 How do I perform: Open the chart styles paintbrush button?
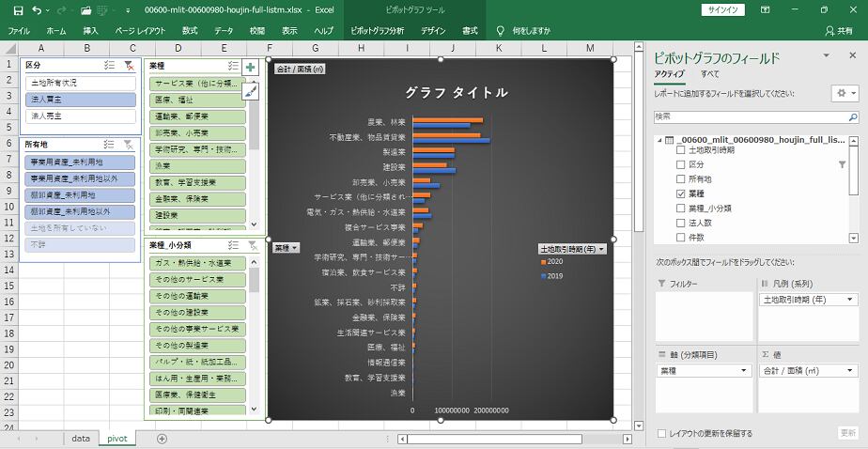[250, 90]
